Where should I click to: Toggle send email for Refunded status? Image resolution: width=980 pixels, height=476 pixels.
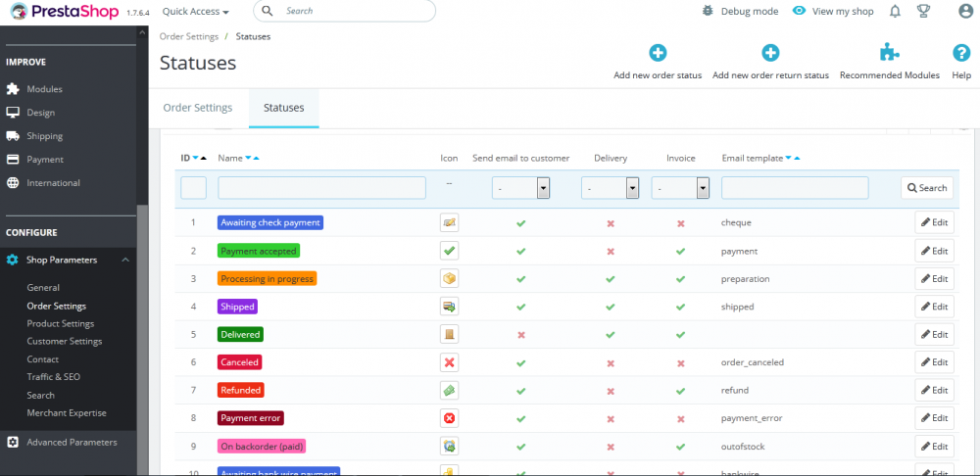point(521,391)
